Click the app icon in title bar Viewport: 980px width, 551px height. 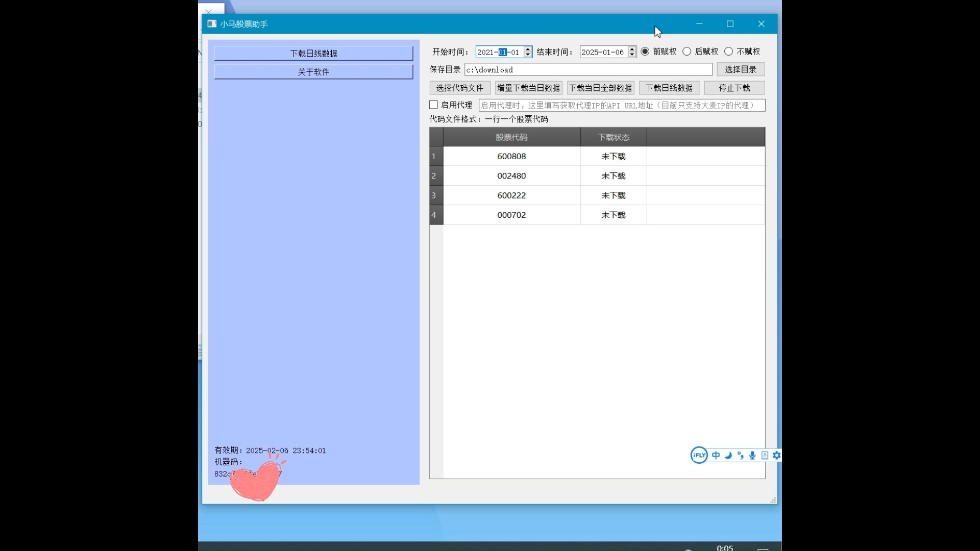[212, 24]
